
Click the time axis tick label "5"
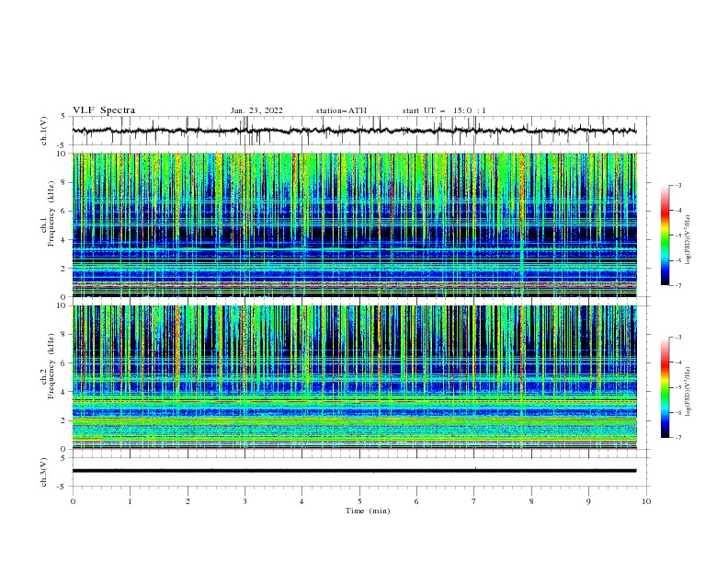click(359, 501)
